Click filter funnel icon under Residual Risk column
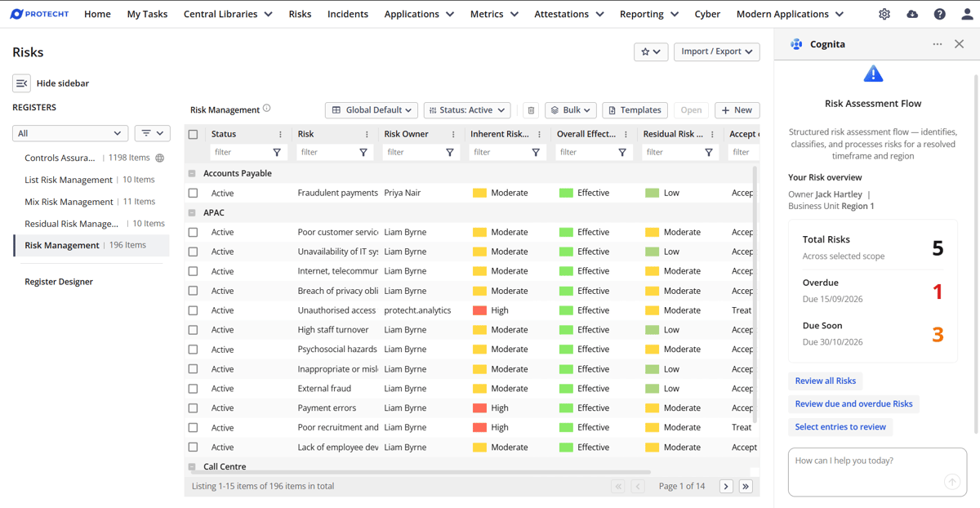The width and height of the screenshot is (980, 508). tap(709, 152)
